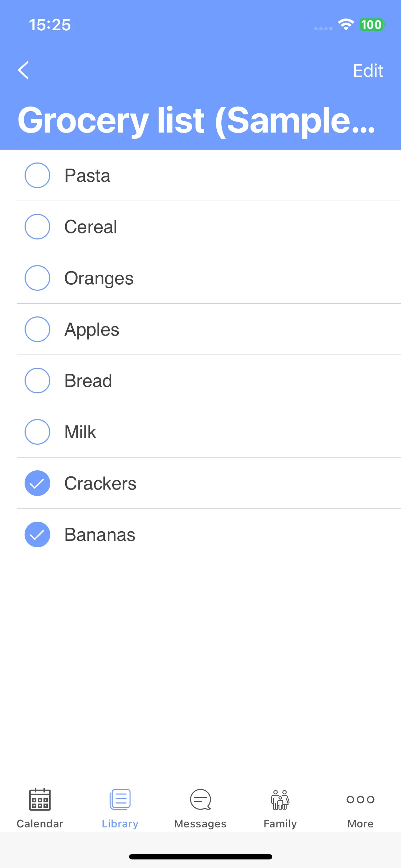Tap the Wi-Fi status icon
401x868 pixels.
tap(346, 25)
